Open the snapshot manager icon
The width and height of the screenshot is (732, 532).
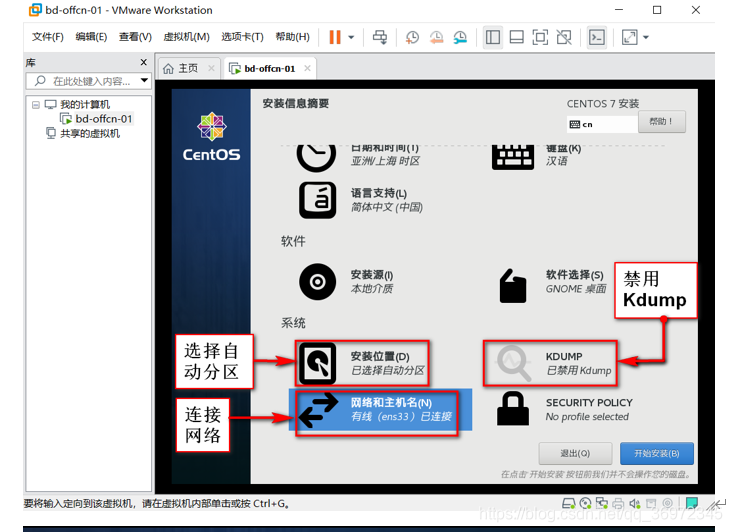(460, 37)
